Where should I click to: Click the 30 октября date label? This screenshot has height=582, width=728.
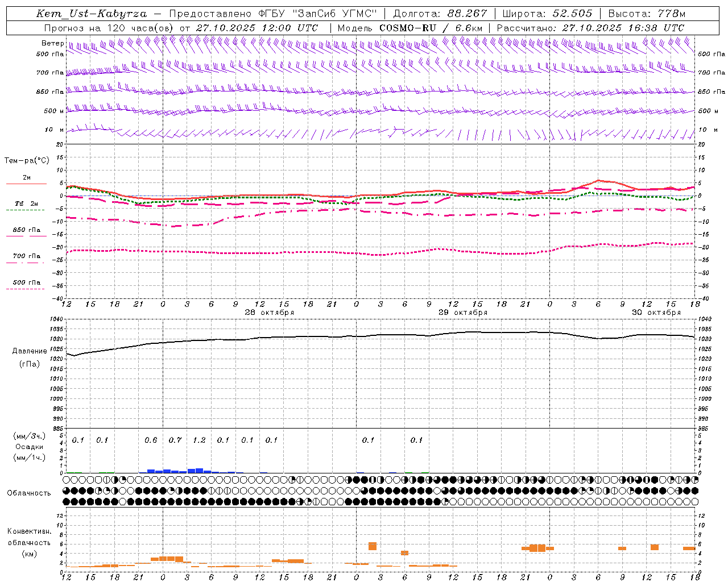(x=656, y=313)
